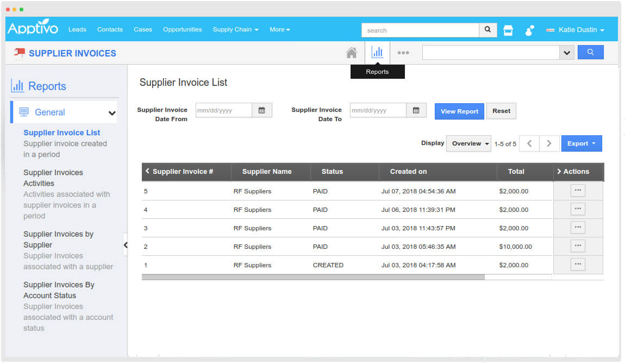Open the Export dropdown button
The width and height of the screenshot is (625, 364).
tap(581, 143)
